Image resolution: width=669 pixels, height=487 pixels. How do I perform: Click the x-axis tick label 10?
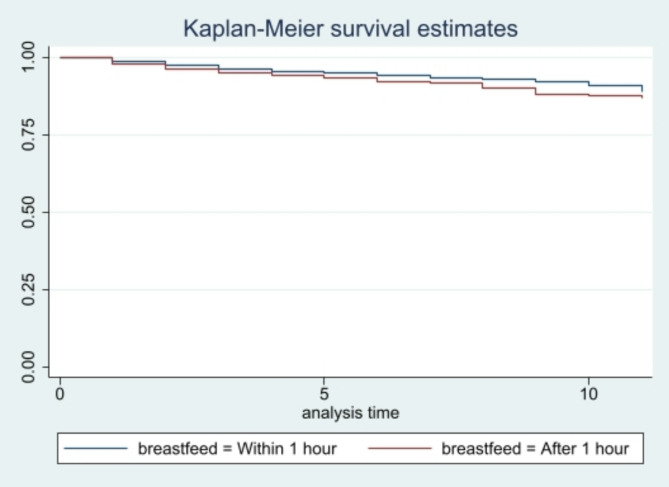click(x=588, y=394)
